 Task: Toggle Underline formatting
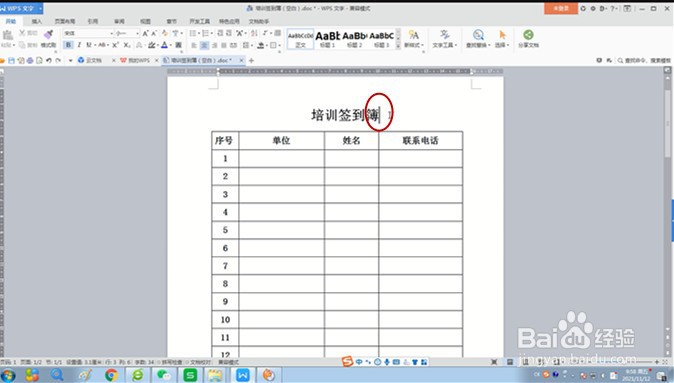(89, 45)
